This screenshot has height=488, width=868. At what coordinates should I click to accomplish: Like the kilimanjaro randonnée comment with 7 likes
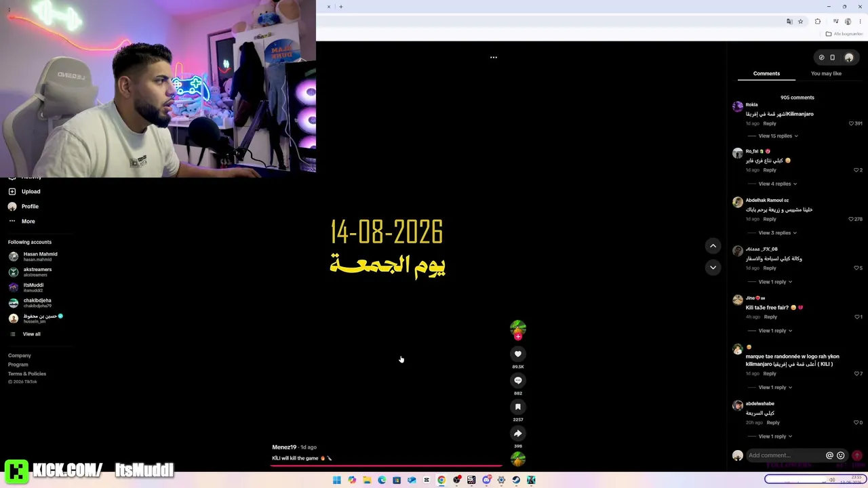click(856, 373)
